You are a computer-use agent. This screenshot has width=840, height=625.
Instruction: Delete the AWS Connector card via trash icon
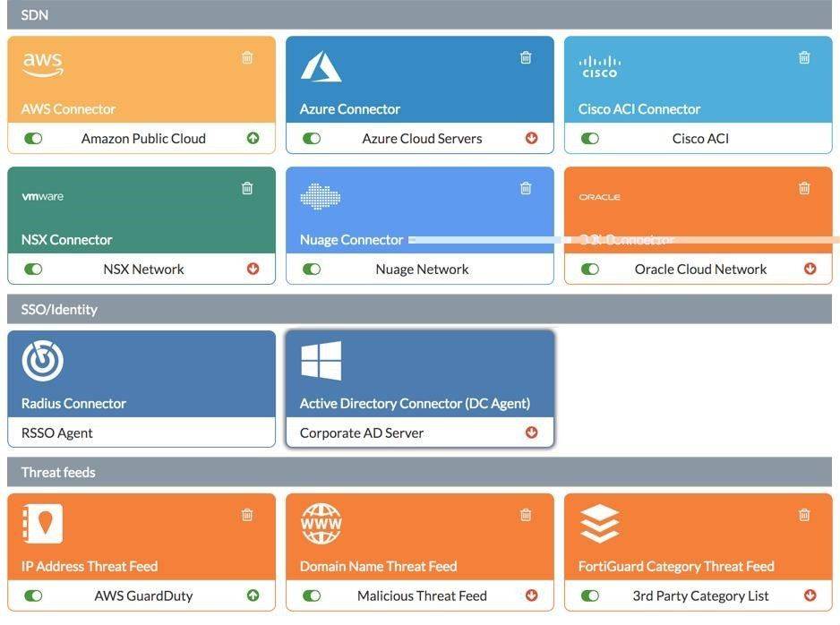[x=247, y=57]
